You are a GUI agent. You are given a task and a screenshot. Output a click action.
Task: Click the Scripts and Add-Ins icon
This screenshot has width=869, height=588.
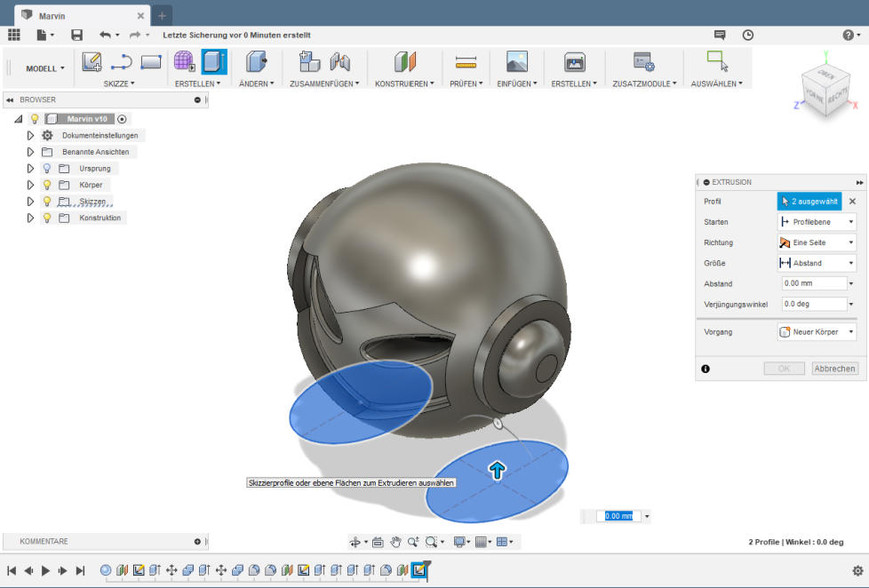click(644, 61)
